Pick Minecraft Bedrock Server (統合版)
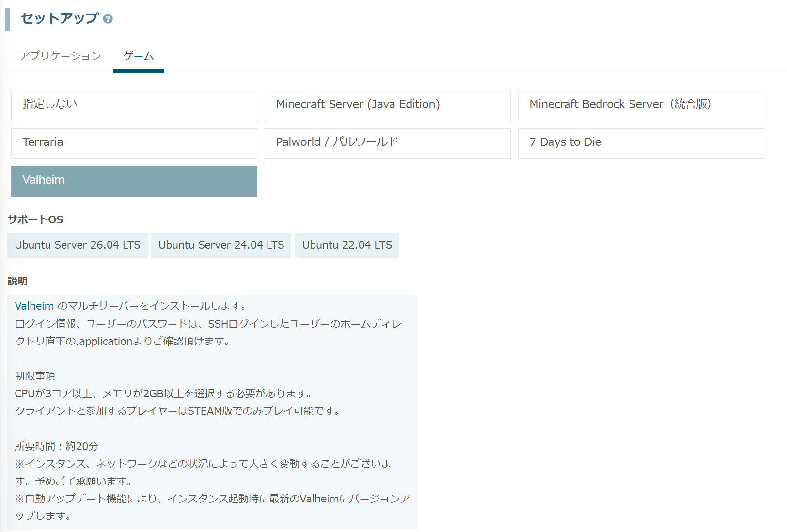 (x=641, y=106)
